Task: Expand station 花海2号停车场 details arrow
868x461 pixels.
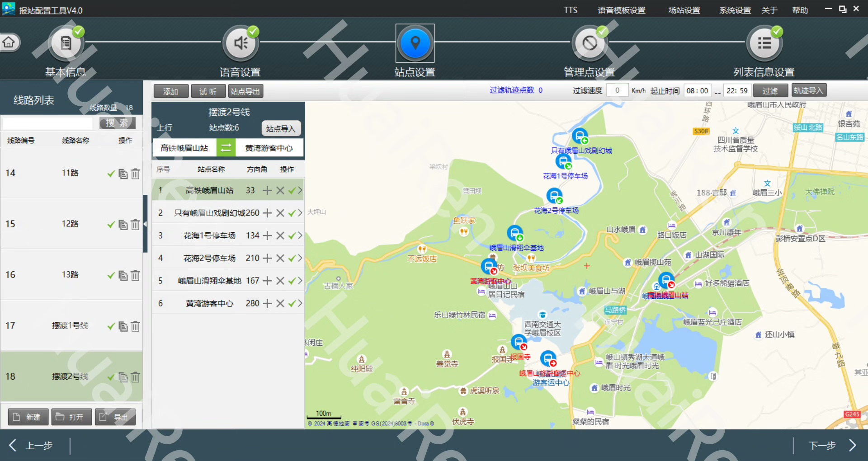Action: (300, 258)
